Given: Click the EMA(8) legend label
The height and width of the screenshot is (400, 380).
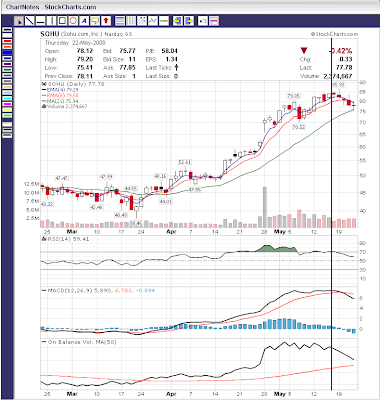Looking at the screenshot, I should 62,95.
